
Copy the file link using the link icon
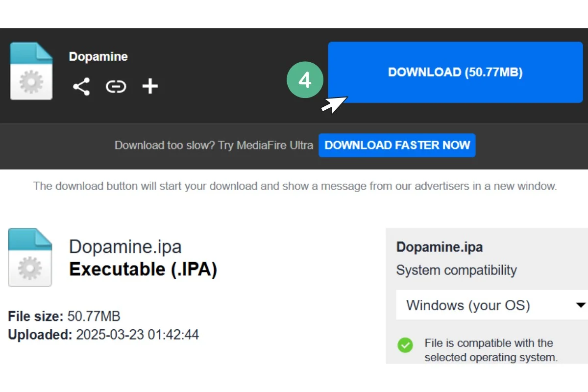click(116, 87)
